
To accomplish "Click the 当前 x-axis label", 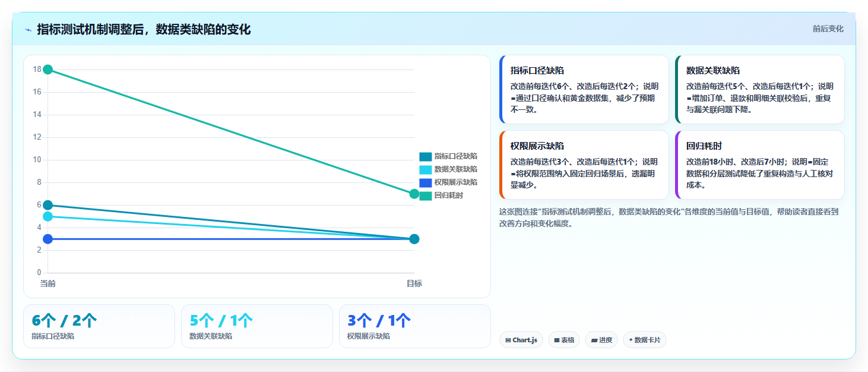I will click(x=48, y=283).
